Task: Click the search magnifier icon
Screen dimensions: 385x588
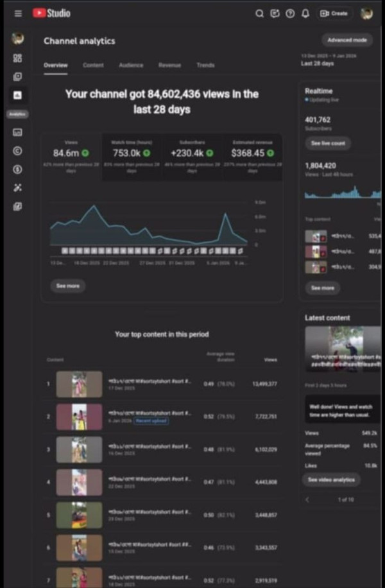Action: click(259, 13)
